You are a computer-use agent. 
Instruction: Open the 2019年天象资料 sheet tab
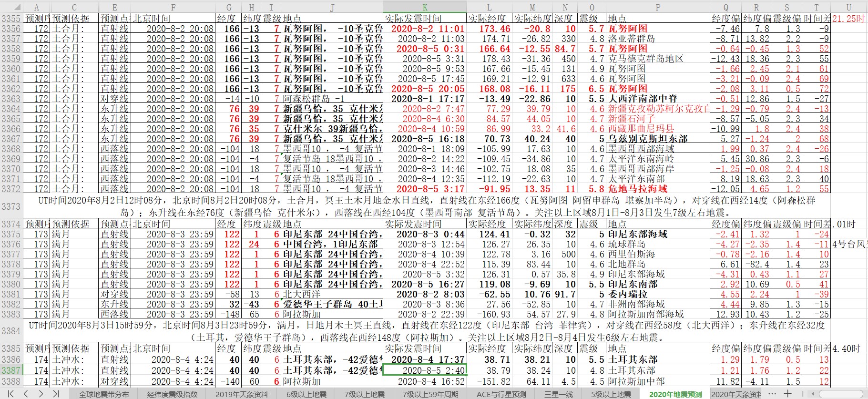pyautogui.click(x=242, y=394)
